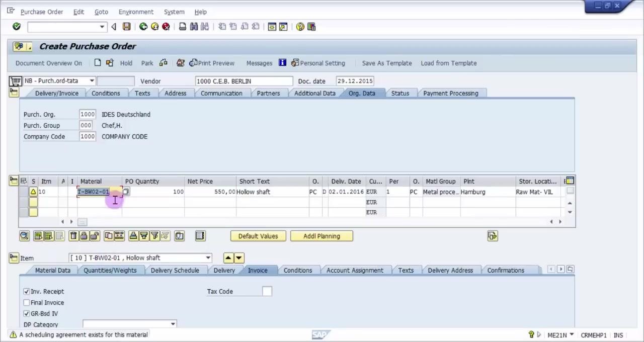This screenshot has height=342, width=644.
Task: Open the Material Data item tab
Action: (x=53, y=270)
